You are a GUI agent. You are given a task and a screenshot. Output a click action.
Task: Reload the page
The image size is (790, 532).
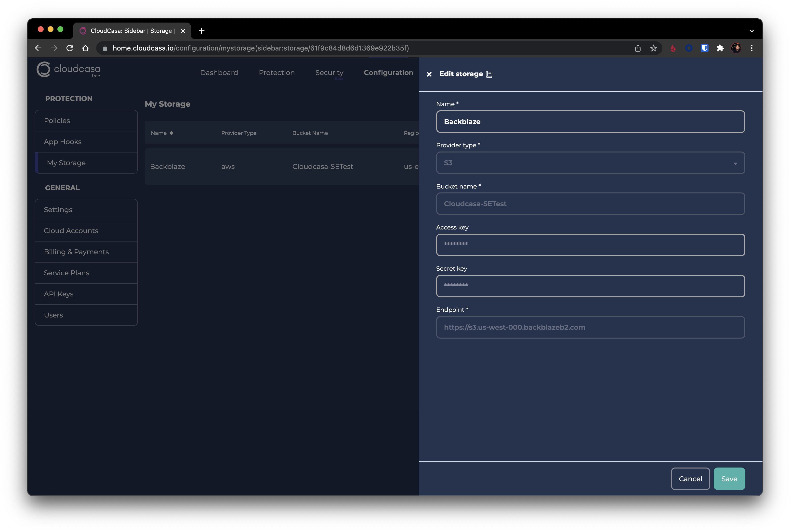click(70, 48)
